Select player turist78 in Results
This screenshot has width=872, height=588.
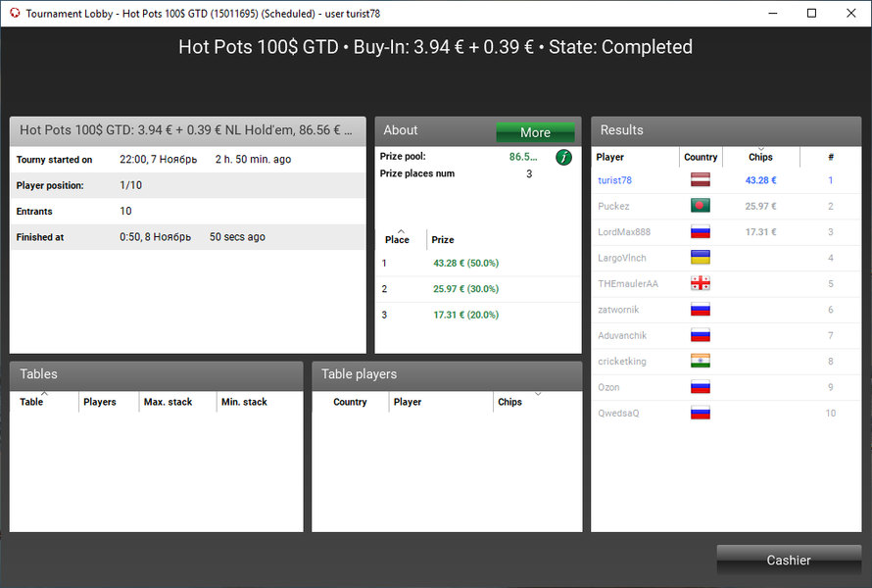615,180
